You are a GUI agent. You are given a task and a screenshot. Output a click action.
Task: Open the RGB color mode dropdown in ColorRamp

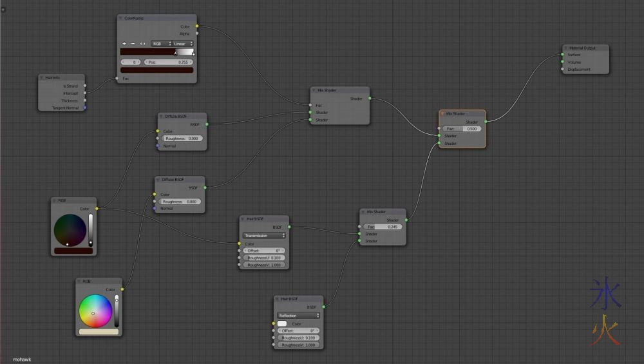click(160, 44)
